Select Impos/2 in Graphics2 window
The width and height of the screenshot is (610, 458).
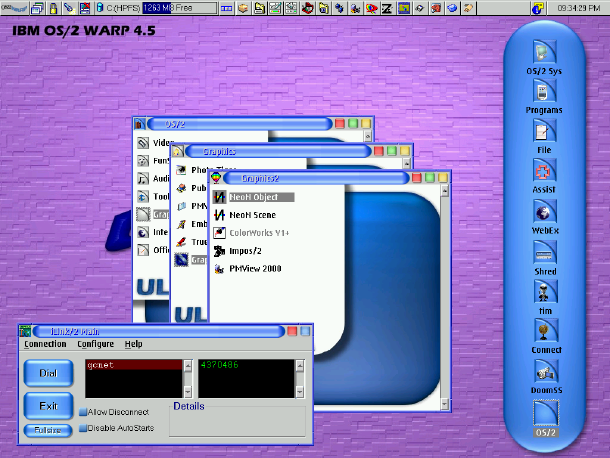[x=238, y=251]
